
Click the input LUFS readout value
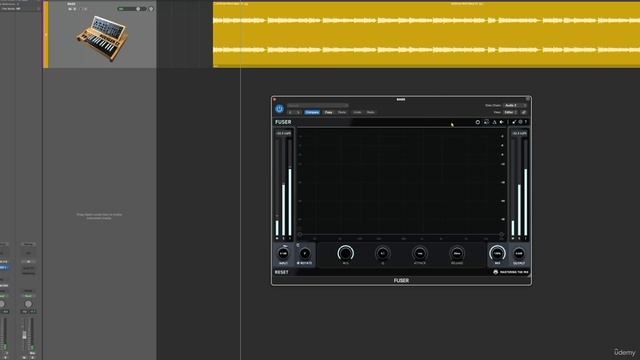[x=283, y=133]
